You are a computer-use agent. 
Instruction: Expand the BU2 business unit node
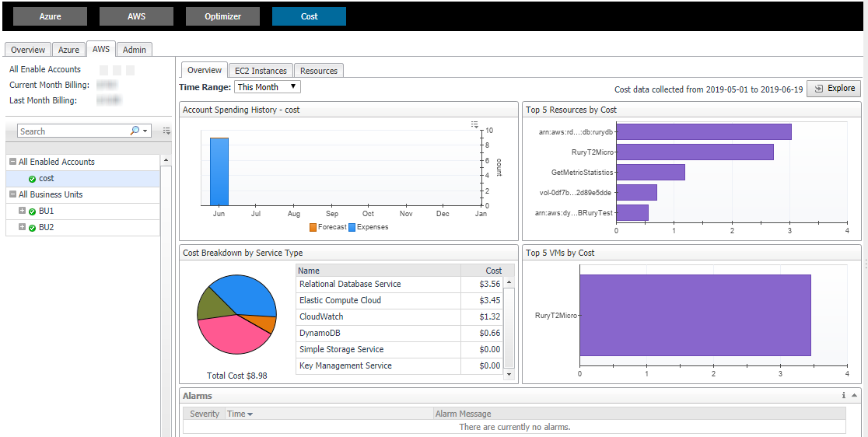pos(22,227)
